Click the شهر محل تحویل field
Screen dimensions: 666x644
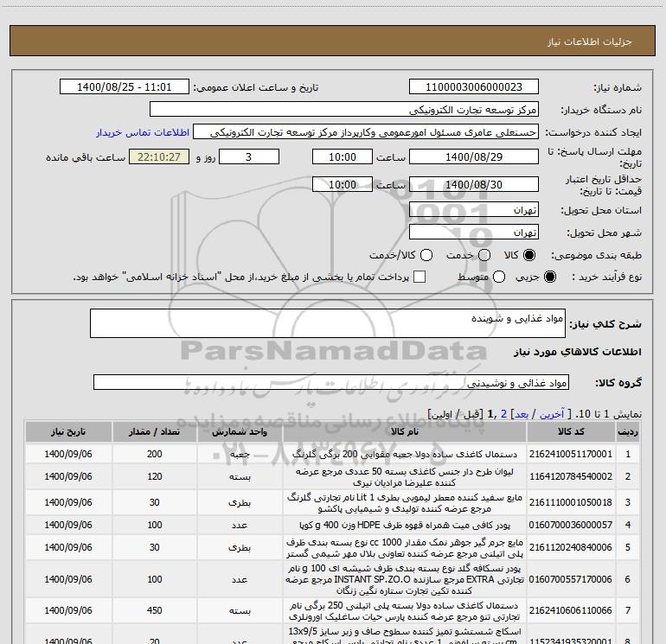click(x=474, y=232)
